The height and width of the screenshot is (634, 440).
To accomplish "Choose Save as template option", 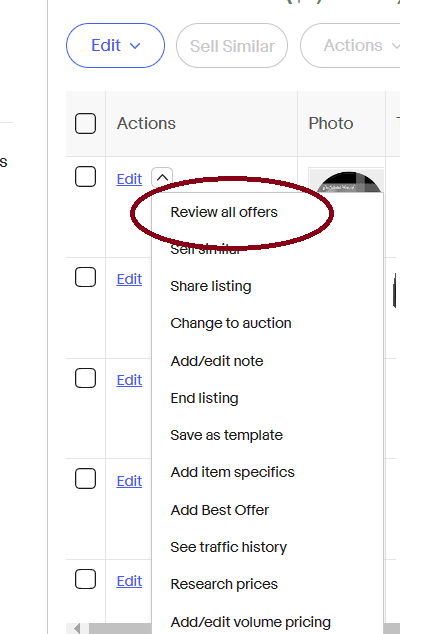I will pyautogui.click(x=226, y=435).
